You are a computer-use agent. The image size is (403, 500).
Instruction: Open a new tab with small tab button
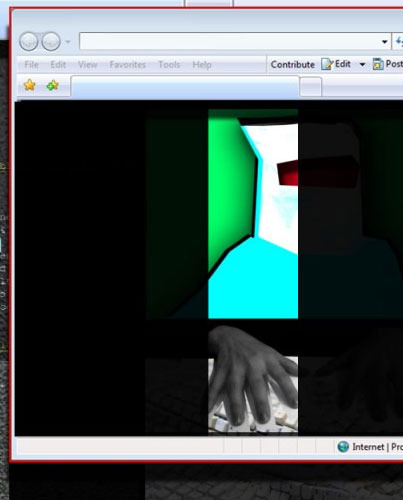click(310, 87)
